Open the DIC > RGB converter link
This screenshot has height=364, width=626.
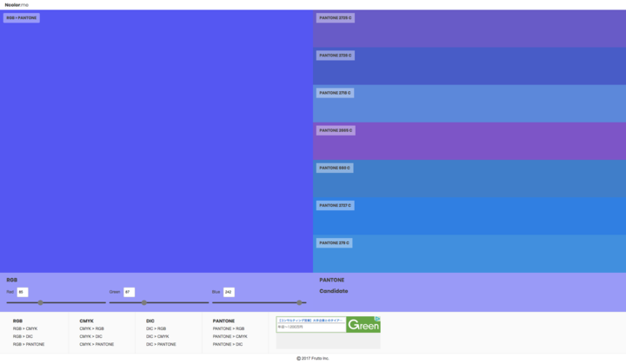(156, 328)
